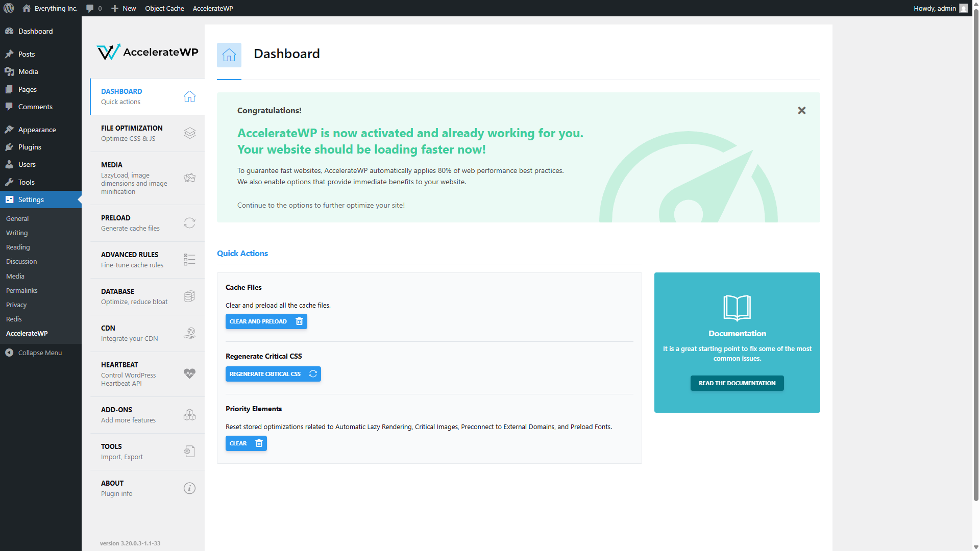This screenshot has width=980, height=551.
Task: Click the File Optimization layers icon
Action: [x=189, y=133]
